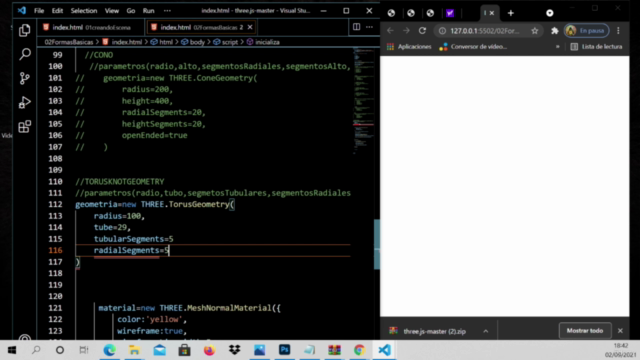Click the radius=100 code line
Screen dimensions: 640x360
click(119, 216)
